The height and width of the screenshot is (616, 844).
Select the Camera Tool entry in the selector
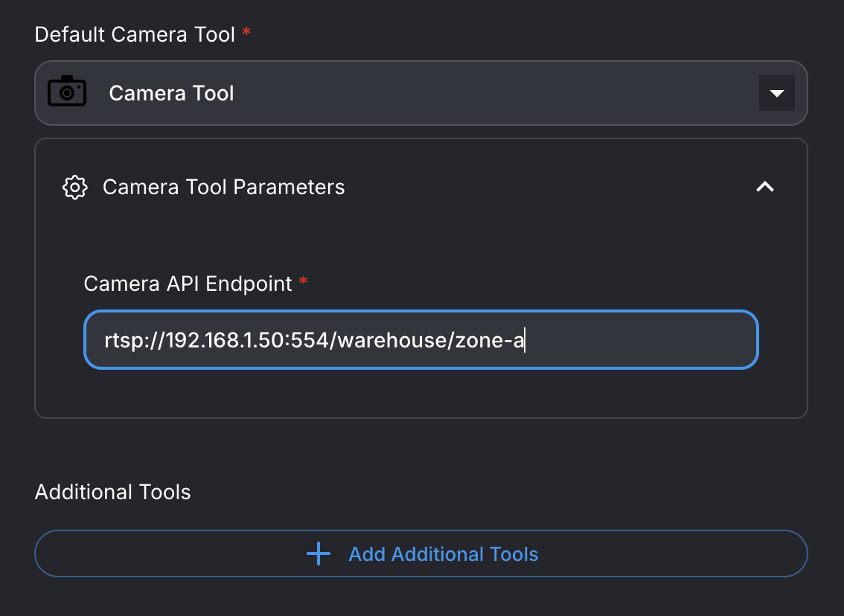[x=171, y=93]
